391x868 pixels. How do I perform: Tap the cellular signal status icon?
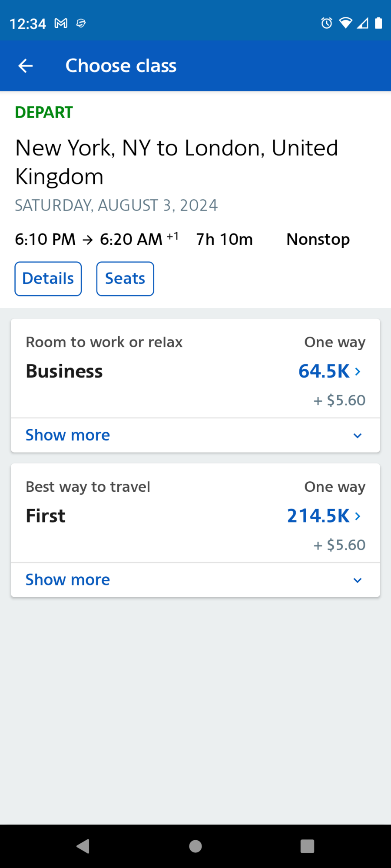pyautogui.click(x=363, y=23)
